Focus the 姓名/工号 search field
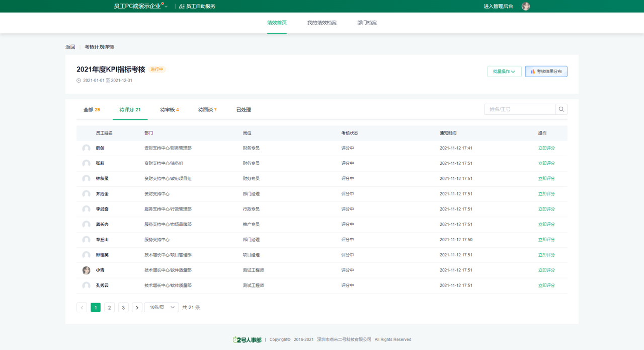Viewport: 644px width, 350px height. [520, 109]
